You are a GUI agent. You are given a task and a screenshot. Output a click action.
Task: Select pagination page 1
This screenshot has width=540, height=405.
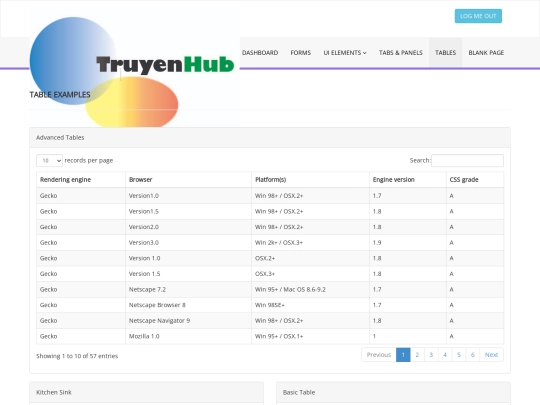pos(403,355)
